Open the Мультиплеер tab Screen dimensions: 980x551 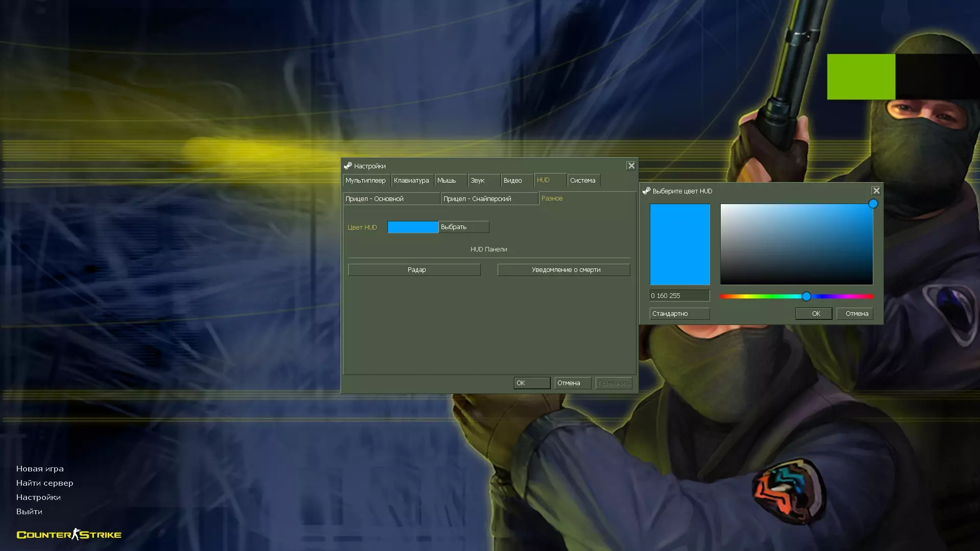[366, 181]
